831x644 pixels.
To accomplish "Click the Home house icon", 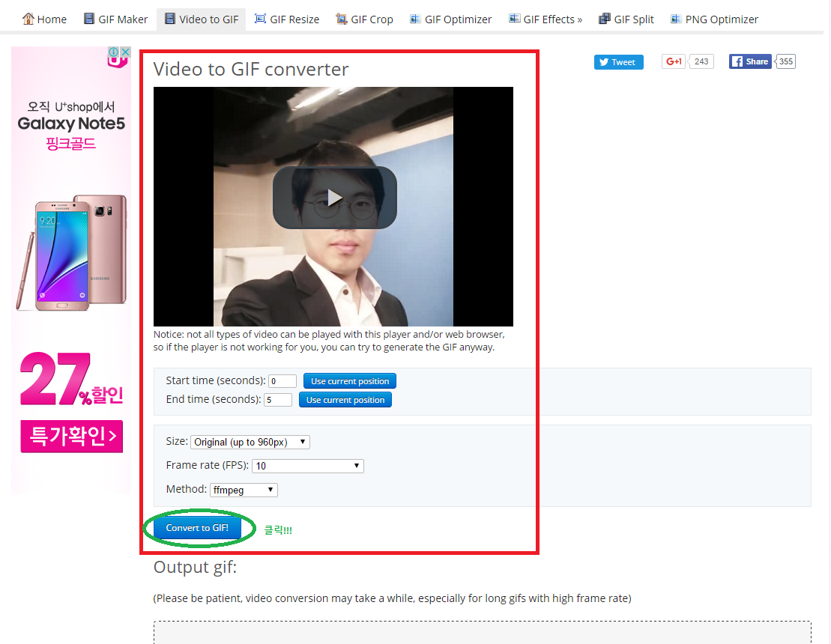I will 28,19.
